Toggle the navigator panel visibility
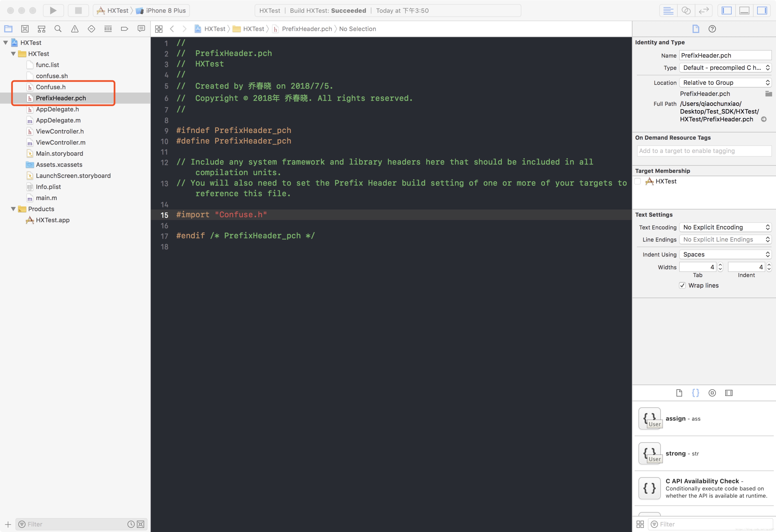The image size is (776, 532). pos(727,11)
